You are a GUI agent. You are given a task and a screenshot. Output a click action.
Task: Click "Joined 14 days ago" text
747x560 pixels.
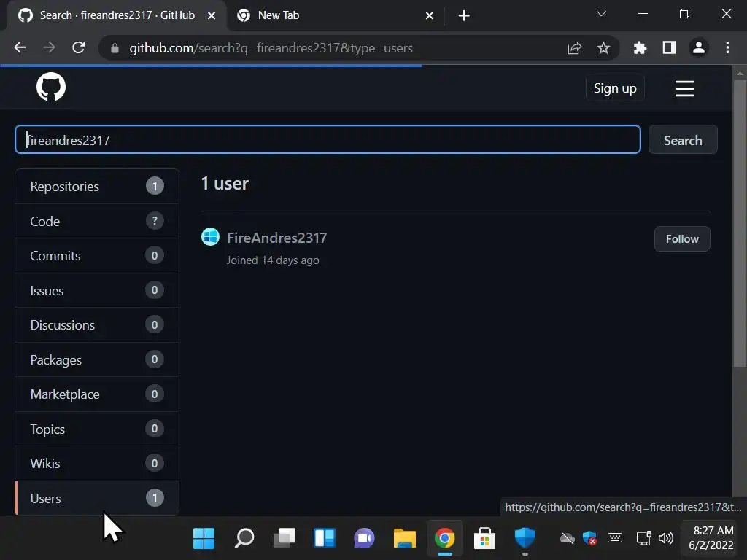pyautogui.click(x=273, y=260)
